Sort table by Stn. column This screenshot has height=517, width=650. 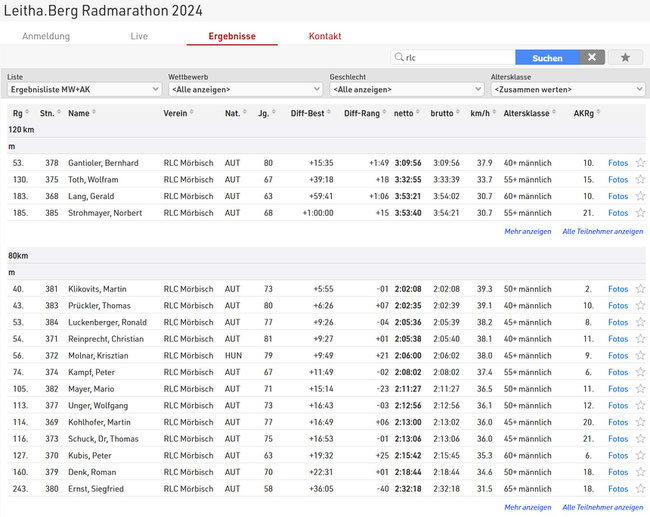pyautogui.click(x=50, y=113)
